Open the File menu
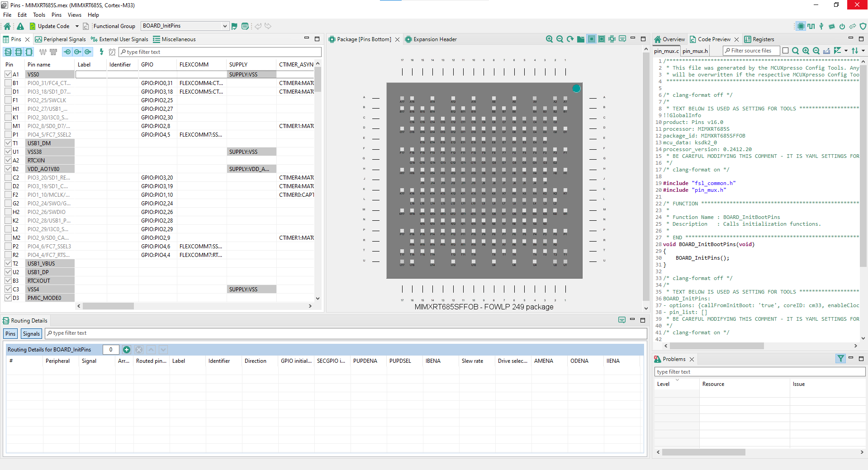 [7, 15]
